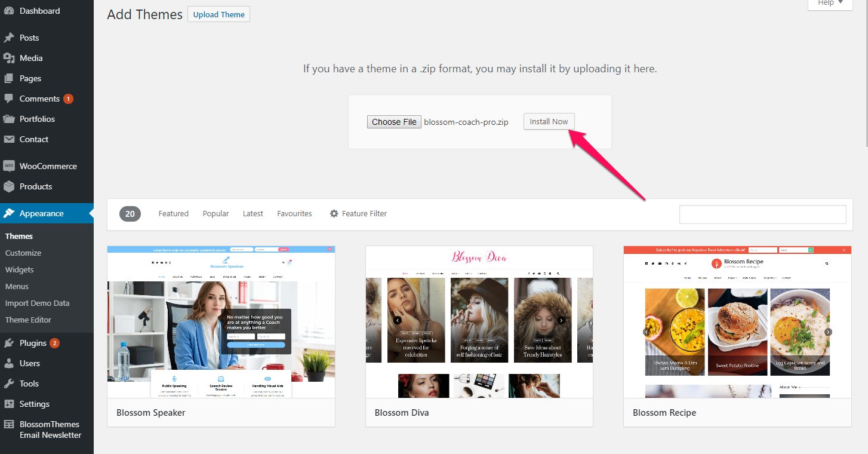
Task: Click the Comments notification badge showing 1
Action: coord(68,99)
